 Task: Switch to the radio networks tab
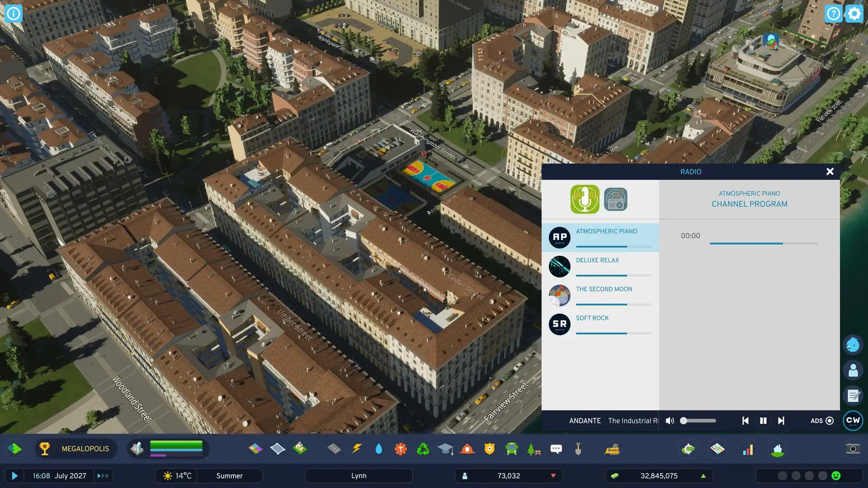pos(616,199)
